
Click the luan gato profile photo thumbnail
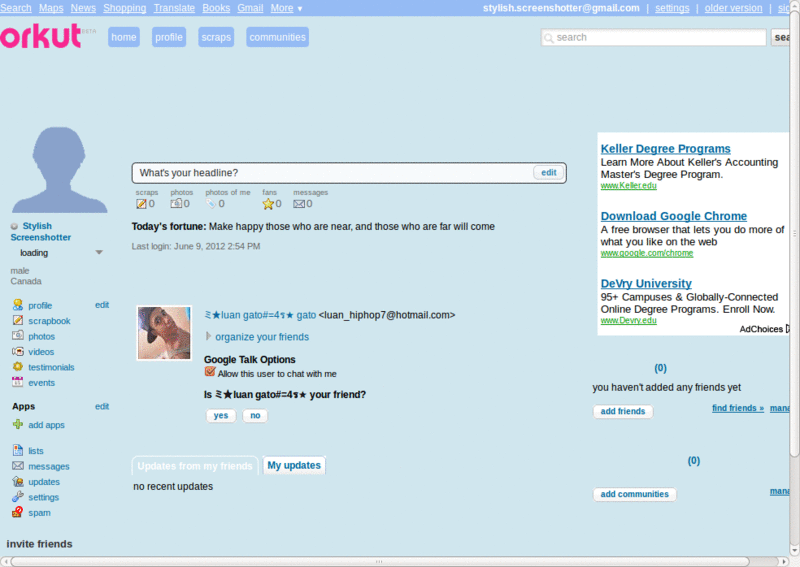click(164, 333)
